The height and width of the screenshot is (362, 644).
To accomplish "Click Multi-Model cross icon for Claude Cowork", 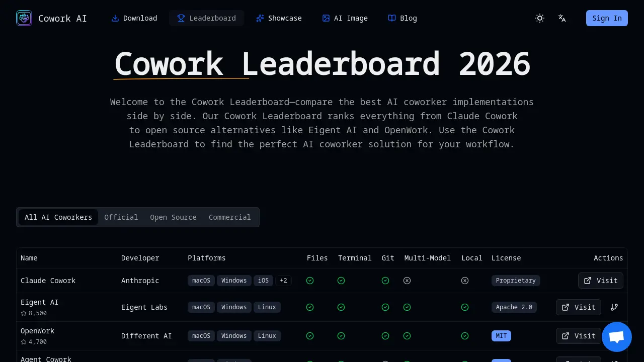I will (x=407, y=281).
